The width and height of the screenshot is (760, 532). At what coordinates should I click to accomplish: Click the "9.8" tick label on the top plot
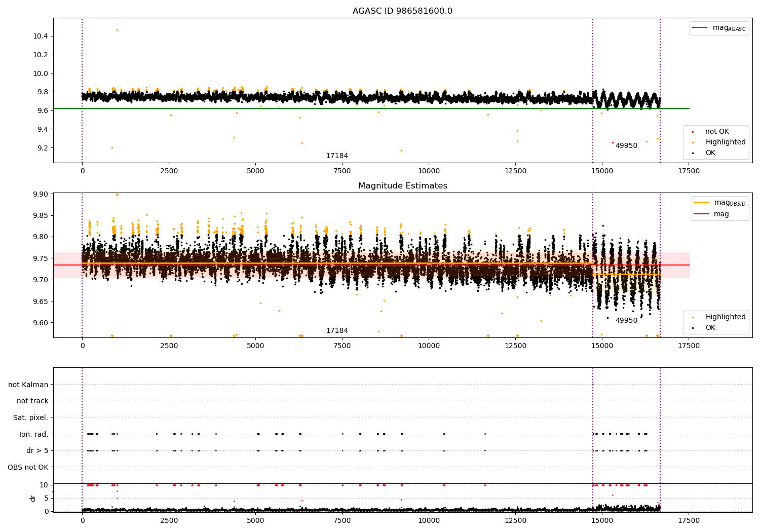[x=43, y=92]
